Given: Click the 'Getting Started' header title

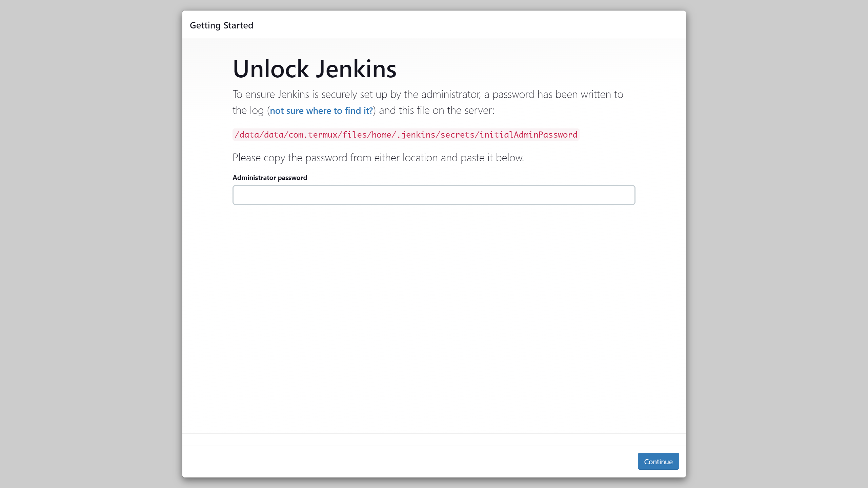Looking at the screenshot, I should 222,25.
